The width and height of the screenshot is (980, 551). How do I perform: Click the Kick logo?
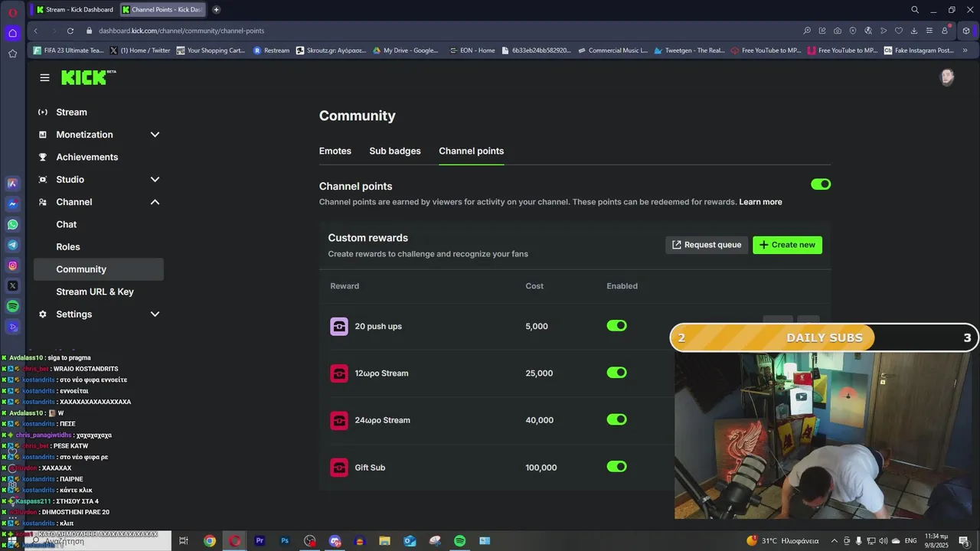coord(88,77)
